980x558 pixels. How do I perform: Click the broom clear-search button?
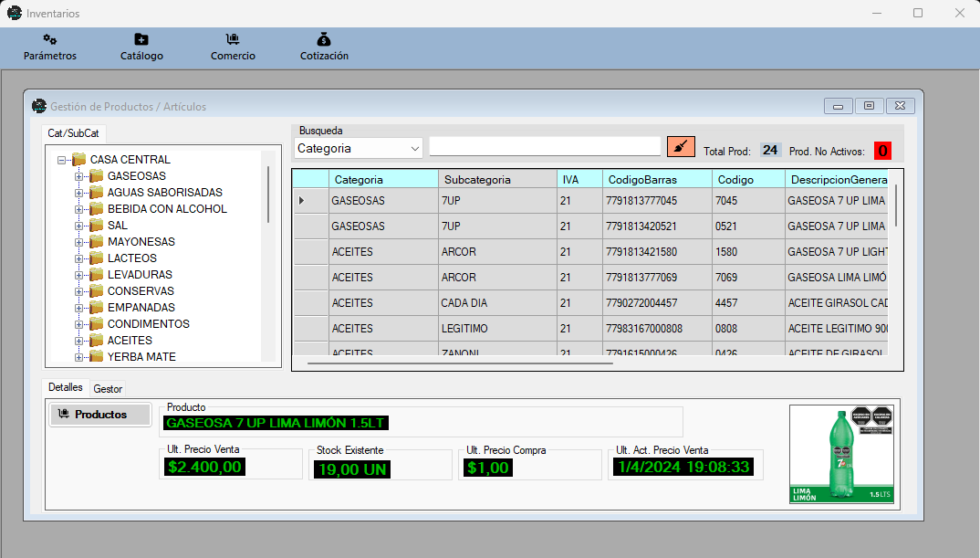681,147
